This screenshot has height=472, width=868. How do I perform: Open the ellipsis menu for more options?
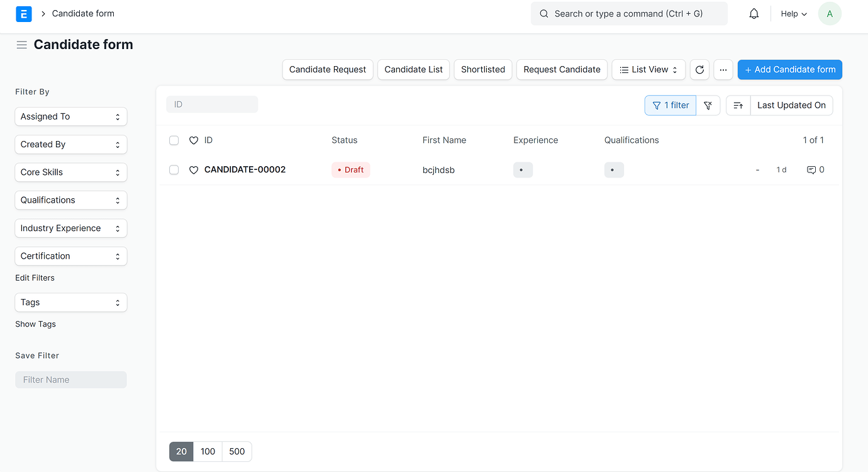pyautogui.click(x=723, y=69)
